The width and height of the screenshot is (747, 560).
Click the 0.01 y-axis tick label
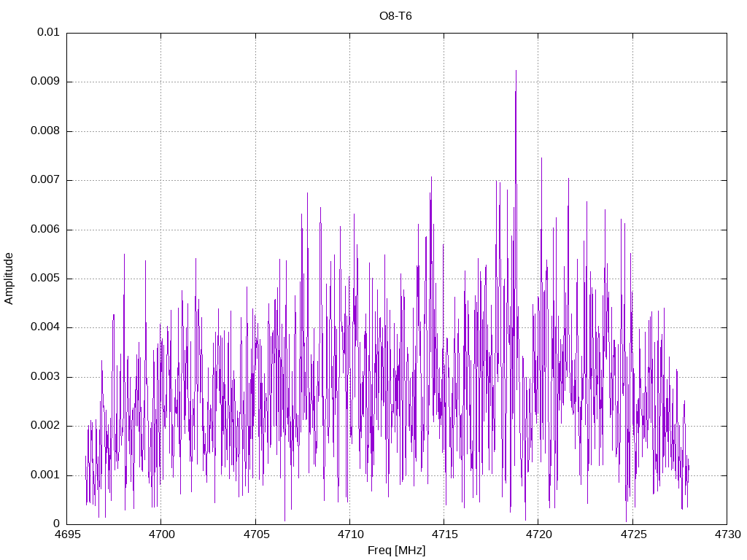[x=48, y=32]
